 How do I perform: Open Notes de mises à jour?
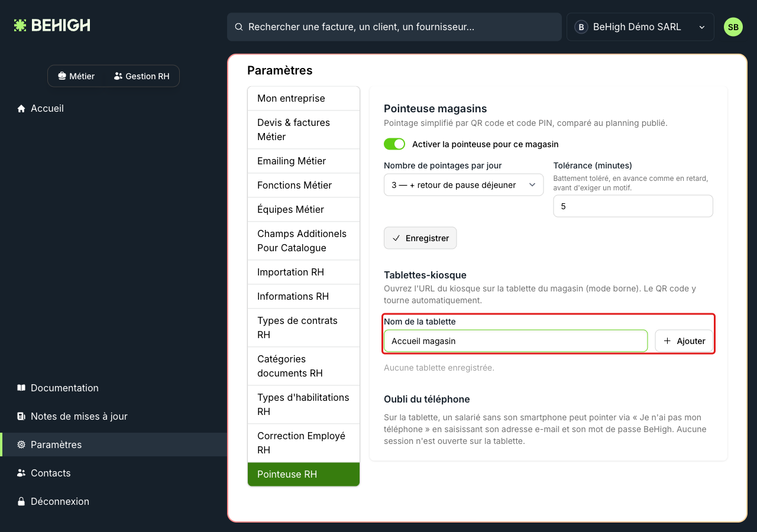114,416
